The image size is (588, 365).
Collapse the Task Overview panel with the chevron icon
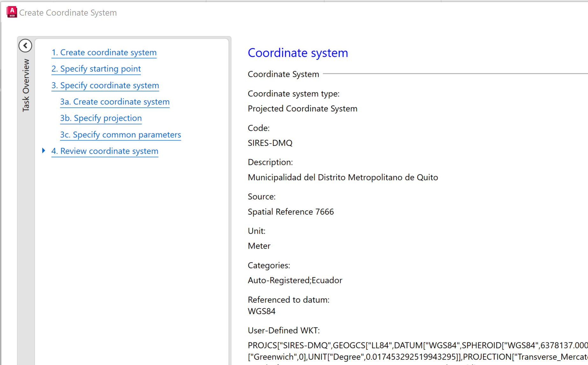pos(25,45)
